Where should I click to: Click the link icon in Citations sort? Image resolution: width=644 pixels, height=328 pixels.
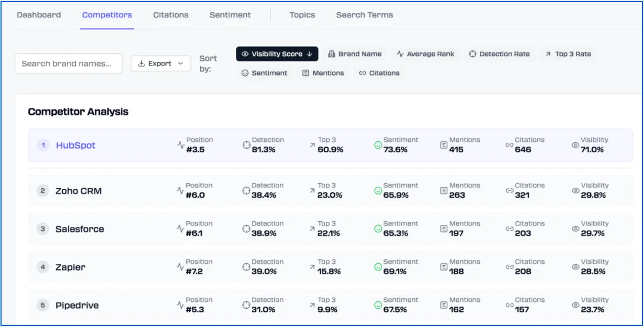(x=363, y=73)
